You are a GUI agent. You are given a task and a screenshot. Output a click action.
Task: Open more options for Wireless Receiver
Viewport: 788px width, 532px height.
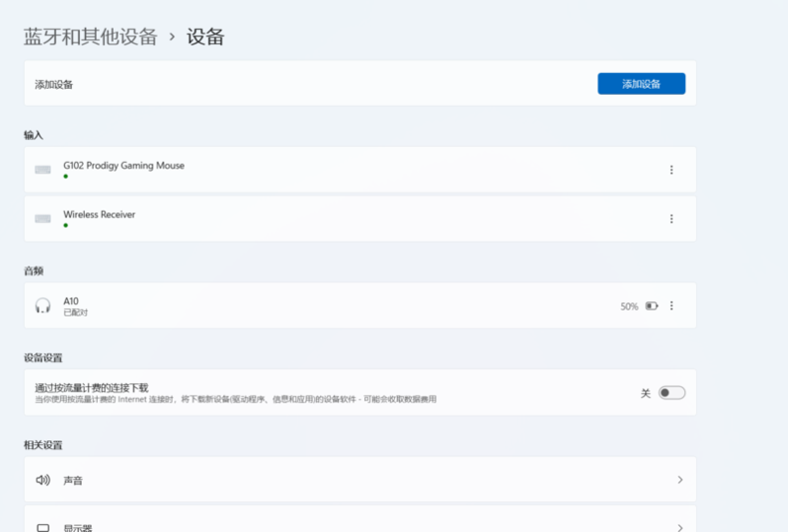[x=671, y=219]
